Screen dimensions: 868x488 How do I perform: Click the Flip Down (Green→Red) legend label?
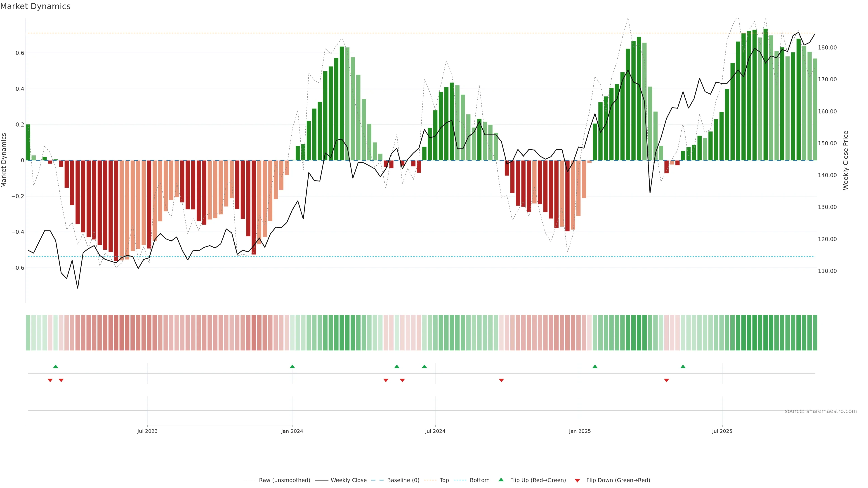point(618,480)
